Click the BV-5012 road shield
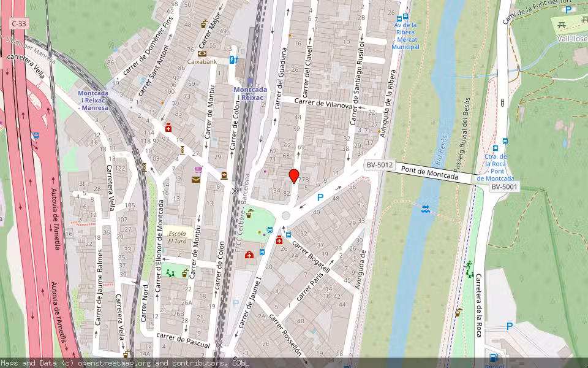 pos(380,164)
